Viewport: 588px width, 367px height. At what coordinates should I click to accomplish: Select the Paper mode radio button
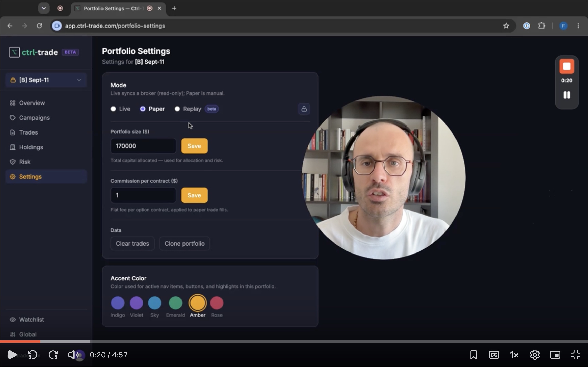click(x=143, y=109)
